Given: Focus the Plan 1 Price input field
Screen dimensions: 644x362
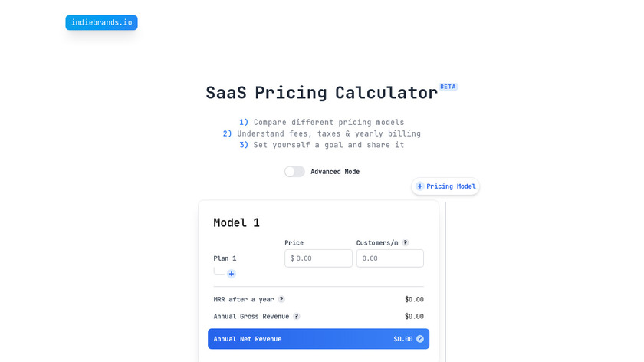Looking at the screenshot, I should pos(322,258).
